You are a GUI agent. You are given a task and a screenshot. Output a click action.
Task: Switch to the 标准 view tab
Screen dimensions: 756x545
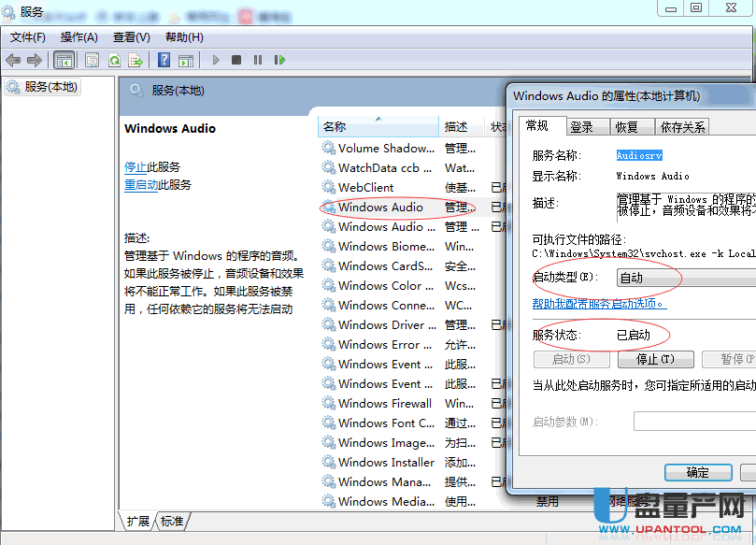pos(172,522)
